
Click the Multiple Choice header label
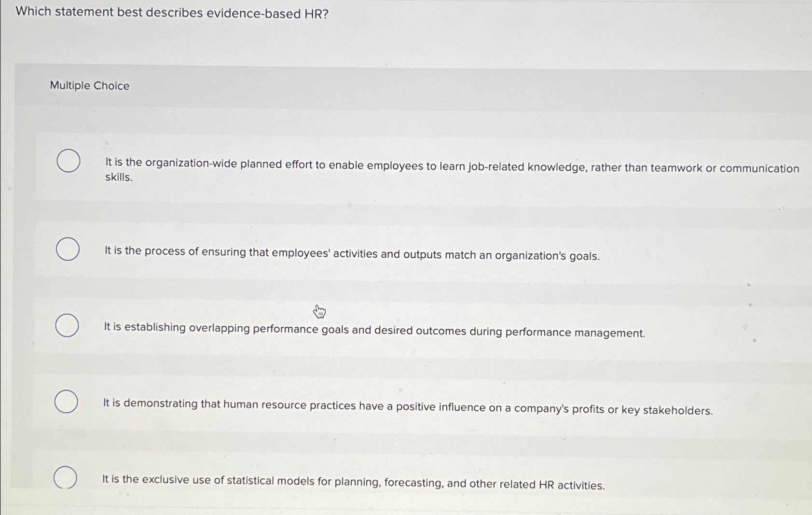(x=89, y=86)
